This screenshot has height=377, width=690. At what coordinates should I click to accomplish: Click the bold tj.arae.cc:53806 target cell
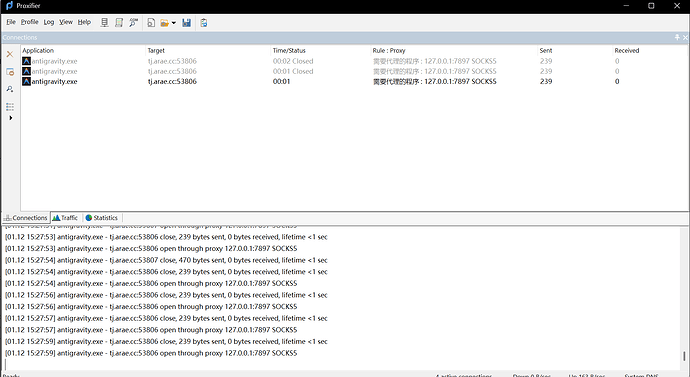172,81
